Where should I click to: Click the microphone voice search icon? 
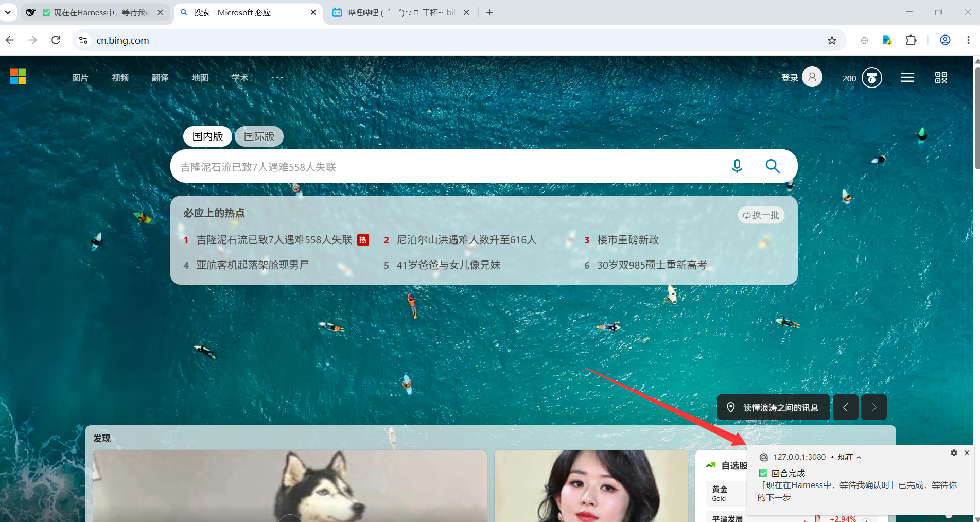[737, 166]
